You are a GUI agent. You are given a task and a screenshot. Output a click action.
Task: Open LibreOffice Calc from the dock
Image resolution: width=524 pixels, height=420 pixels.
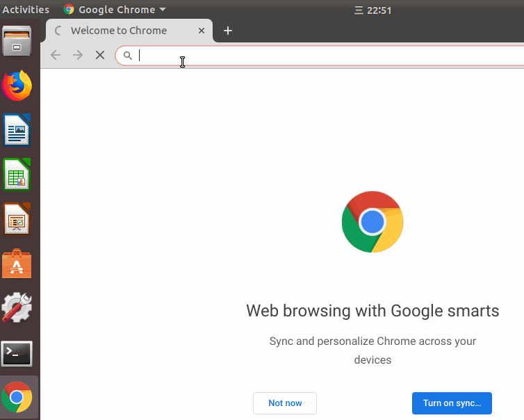pyautogui.click(x=17, y=175)
